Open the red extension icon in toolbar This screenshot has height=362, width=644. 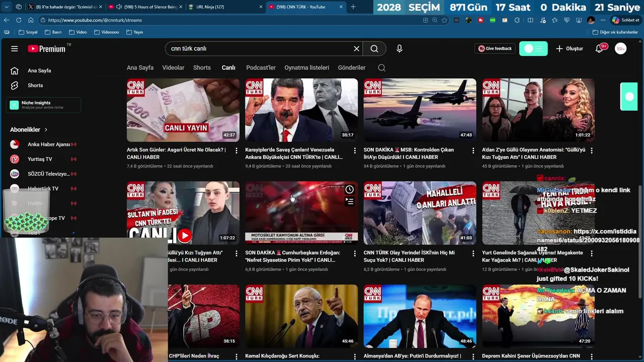click(480, 20)
